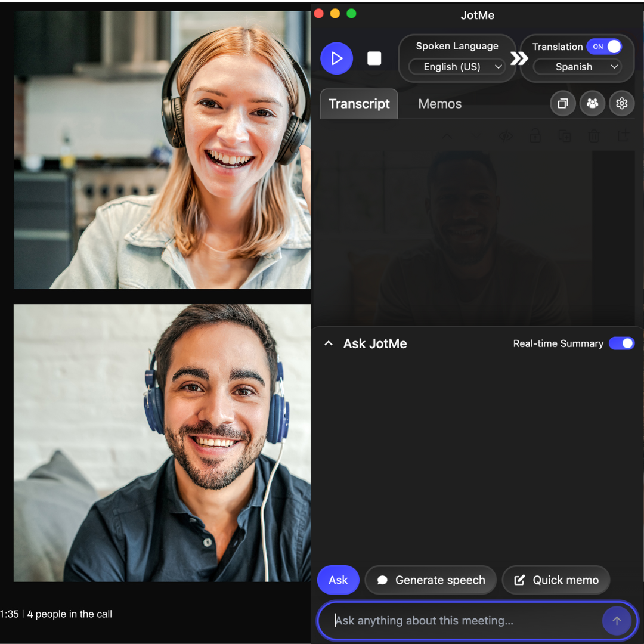Stop the session with the white square button
Viewport: 644px width, 644px height.
[x=374, y=58]
